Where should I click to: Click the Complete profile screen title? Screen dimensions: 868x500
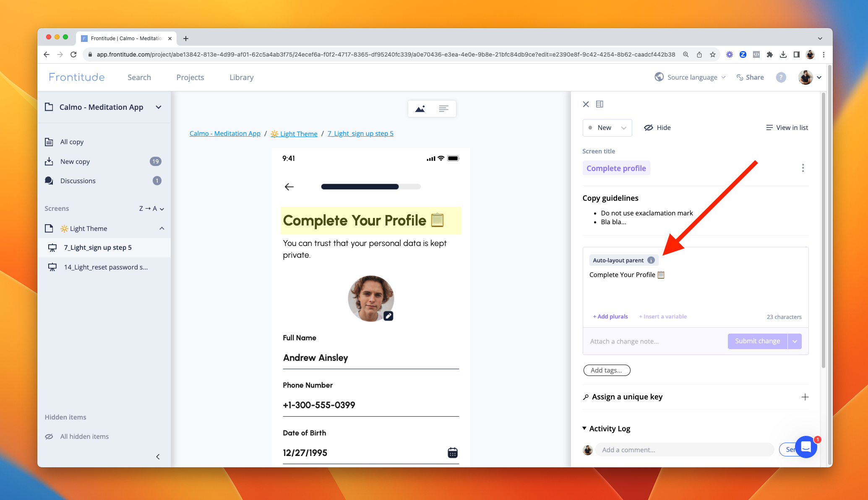click(x=616, y=168)
